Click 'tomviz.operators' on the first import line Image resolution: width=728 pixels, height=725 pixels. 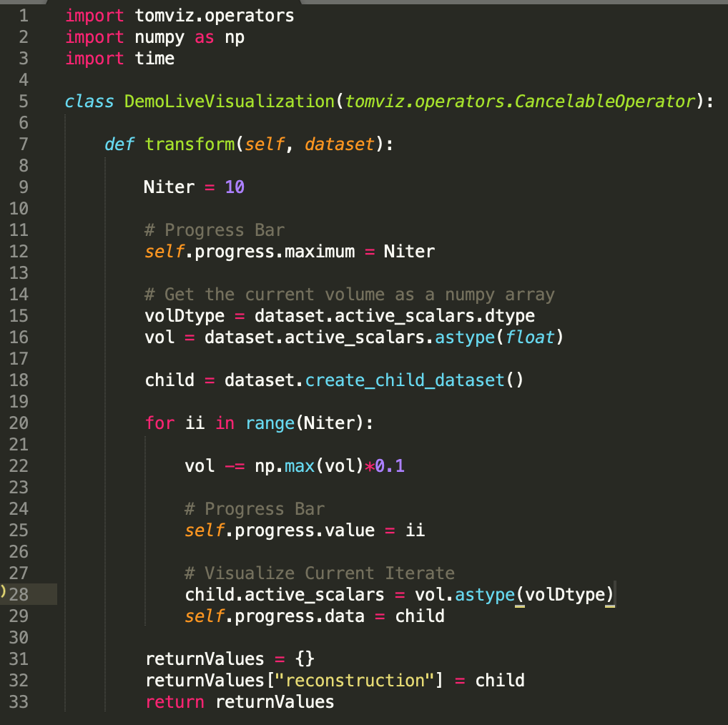click(215, 16)
